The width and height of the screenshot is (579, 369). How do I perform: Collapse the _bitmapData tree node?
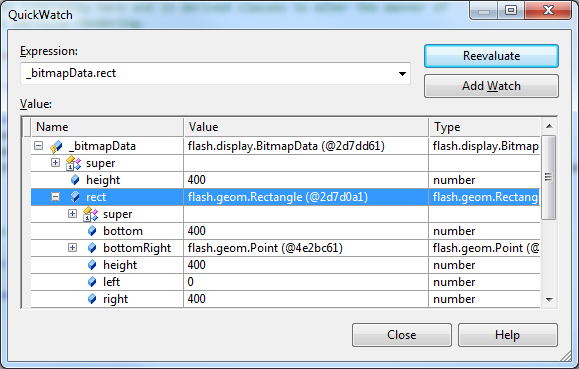click(38, 146)
